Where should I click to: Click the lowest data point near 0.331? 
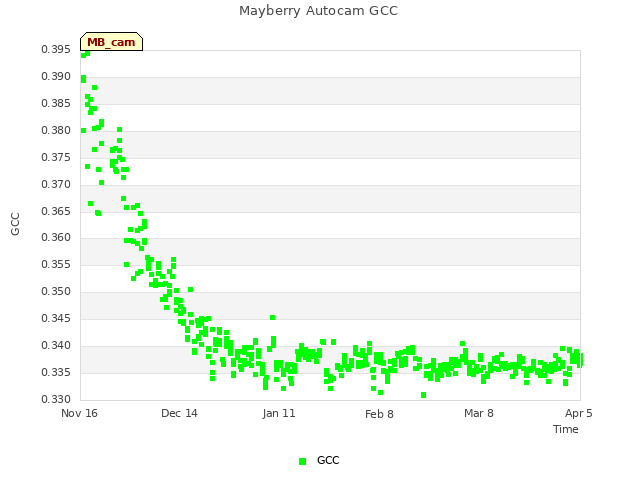point(423,395)
